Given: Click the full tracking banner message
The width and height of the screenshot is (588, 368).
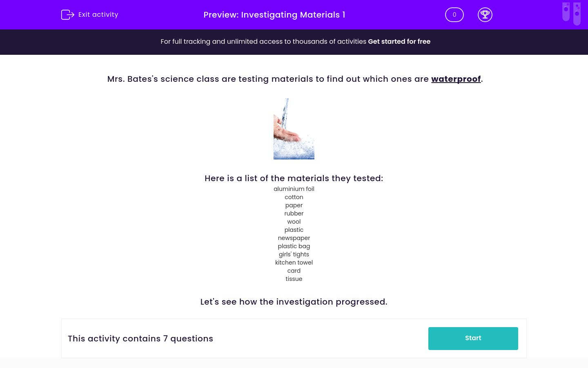Looking at the screenshot, I should [264, 42].
